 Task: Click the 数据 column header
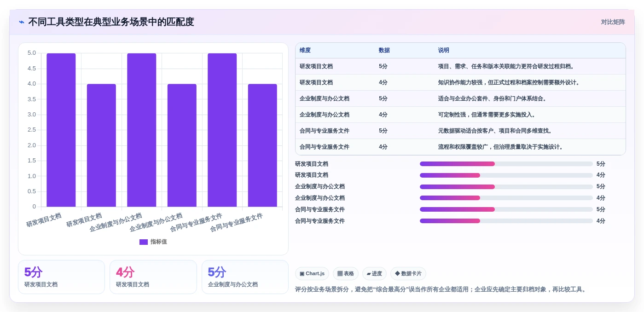(384, 51)
